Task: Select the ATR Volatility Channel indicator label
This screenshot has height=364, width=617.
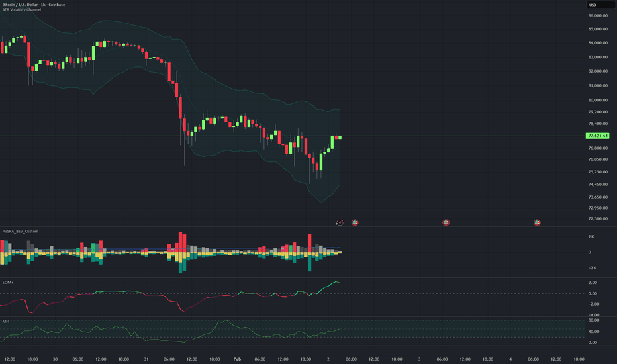Action: coord(22,9)
